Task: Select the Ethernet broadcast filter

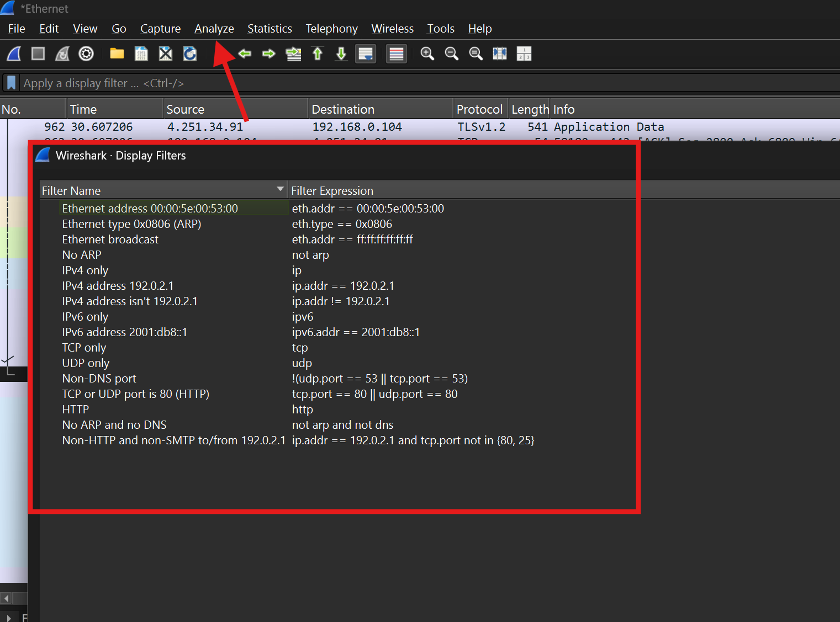Action: 110,240
